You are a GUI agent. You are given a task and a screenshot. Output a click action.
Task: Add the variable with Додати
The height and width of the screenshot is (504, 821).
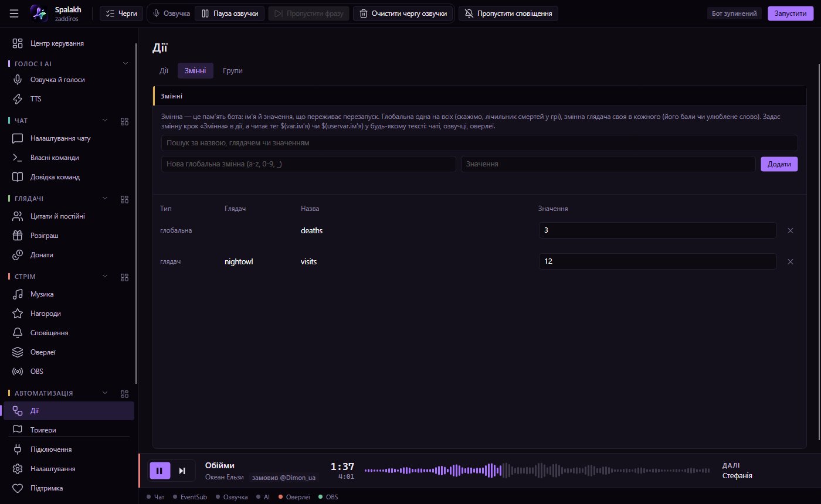[779, 164]
